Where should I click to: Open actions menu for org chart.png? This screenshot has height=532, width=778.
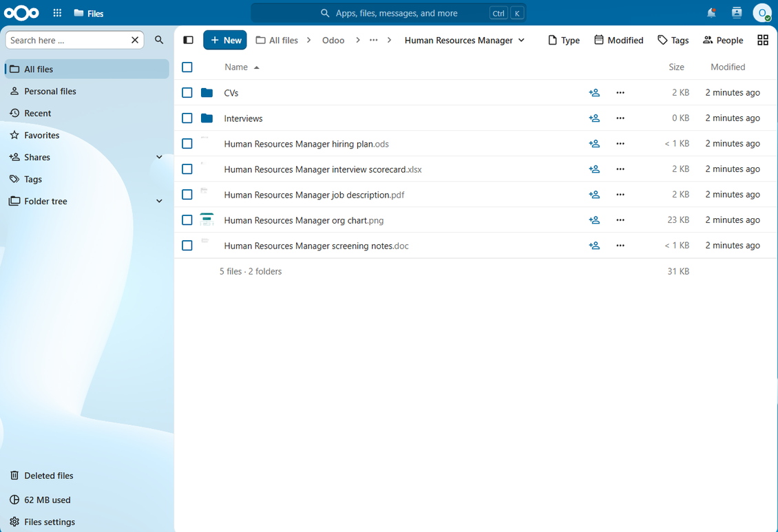pos(620,220)
